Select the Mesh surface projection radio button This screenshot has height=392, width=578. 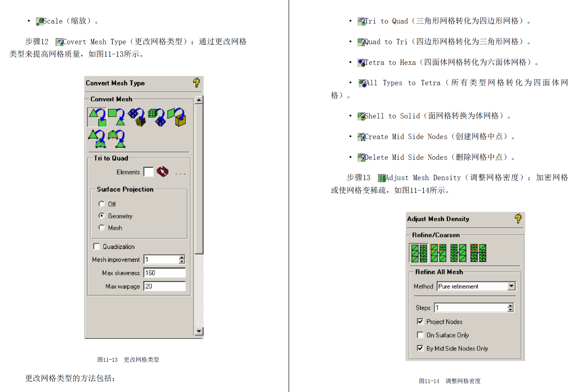tap(102, 228)
